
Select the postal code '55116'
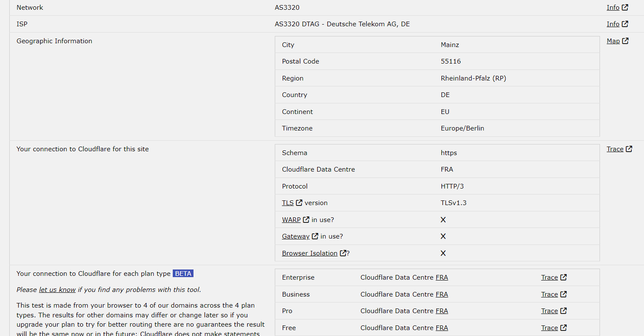click(x=451, y=61)
